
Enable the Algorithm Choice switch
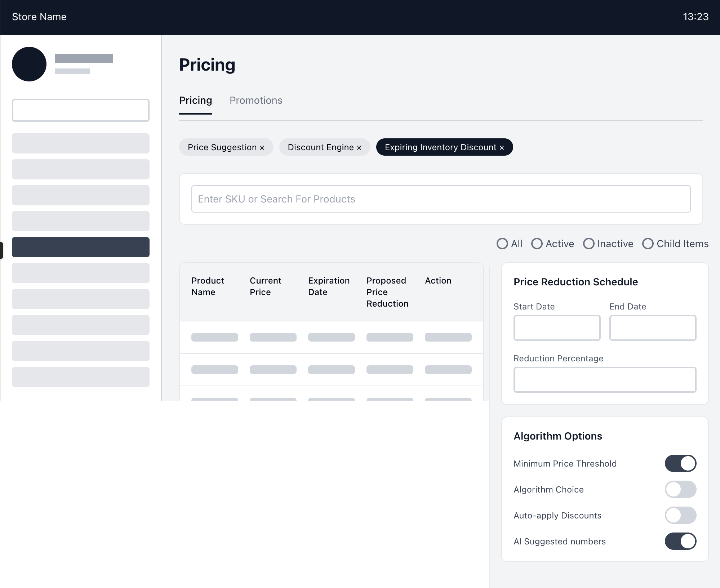pyautogui.click(x=680, y=489)
